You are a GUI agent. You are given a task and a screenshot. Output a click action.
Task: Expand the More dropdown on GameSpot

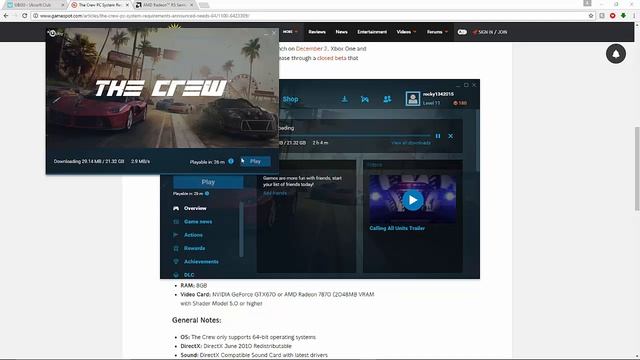point(290,32)
